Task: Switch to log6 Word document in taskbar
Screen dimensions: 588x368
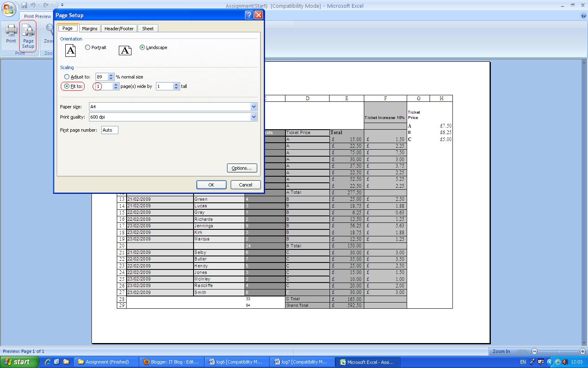Action: click(238, 362)
